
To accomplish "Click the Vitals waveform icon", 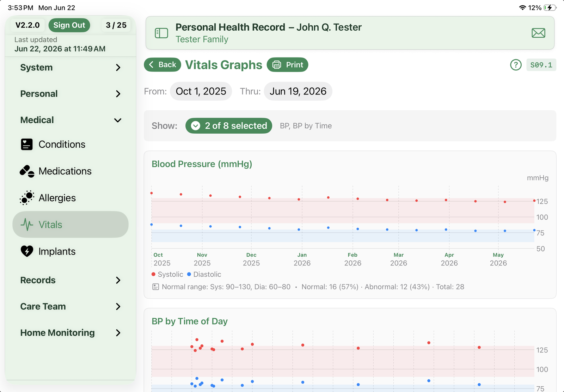I will pos(27,225).
